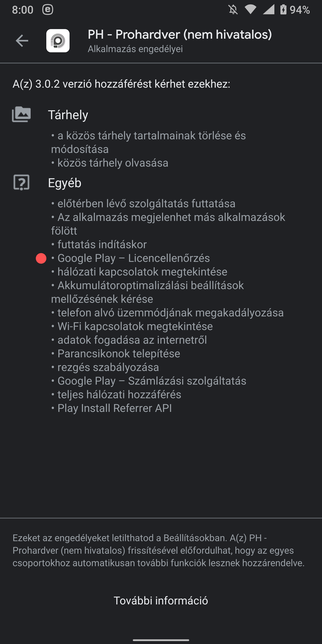The height and width of the screenshot is (644, 322).
Task: Tap the 'rezgés szabályozása' permission
Action: tap(108, 367)
